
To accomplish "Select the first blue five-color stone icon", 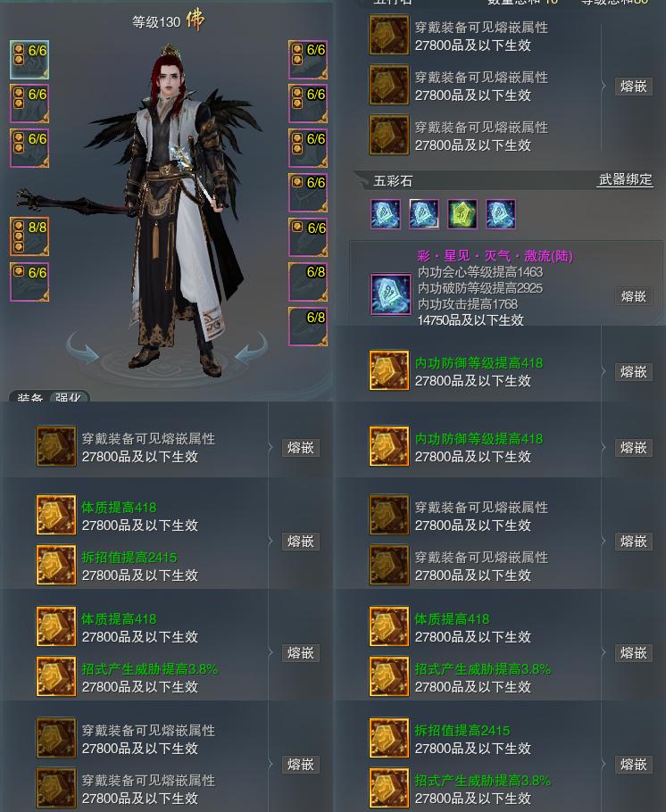I will point(386,214).
